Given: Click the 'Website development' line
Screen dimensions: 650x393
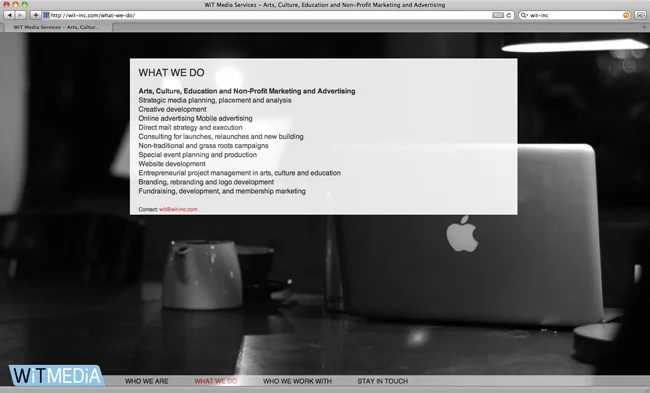Looking at the screenshot, I should click(172, 164).
